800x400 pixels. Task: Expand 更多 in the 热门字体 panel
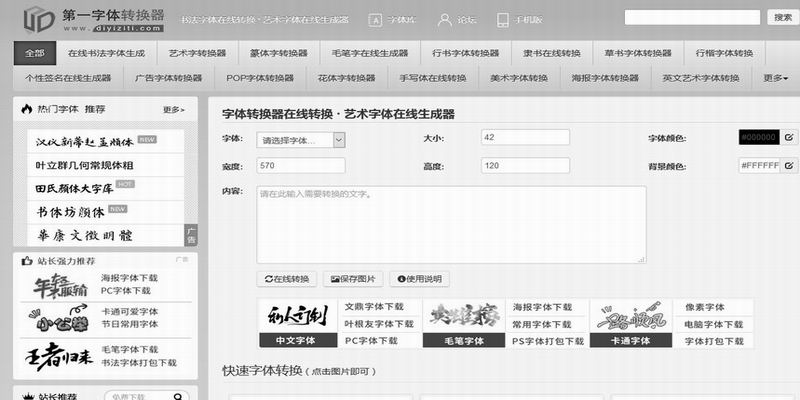click(173, 110)
